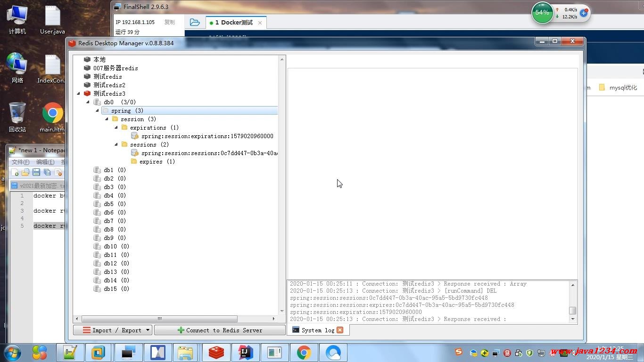
Task: Open the FinalShell folder icon
Action: click(194, 22)
